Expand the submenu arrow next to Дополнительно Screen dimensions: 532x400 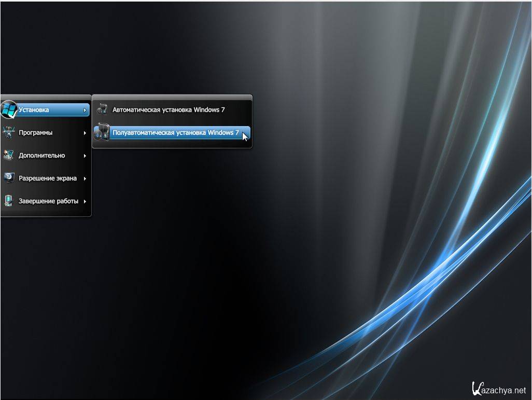(85, 156)
